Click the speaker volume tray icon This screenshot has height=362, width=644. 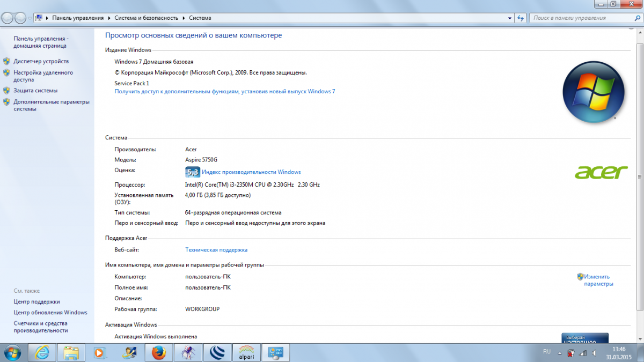(x=595, y=353)
